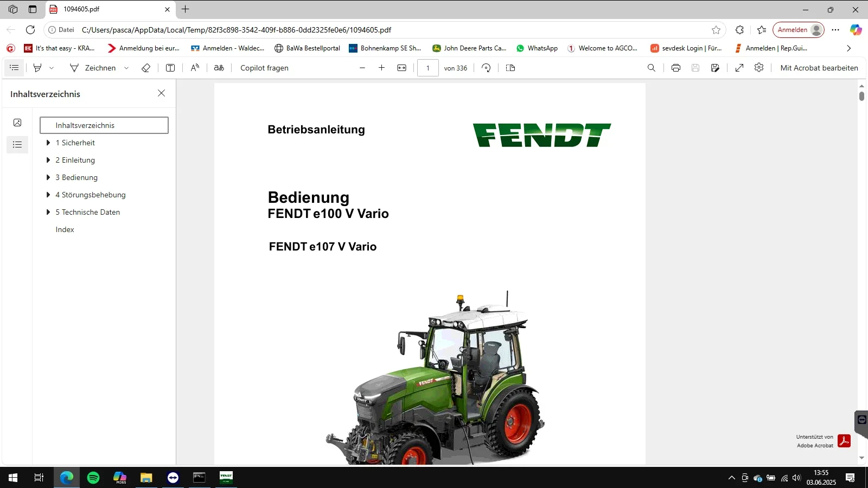868x488 pixels.
Task: Jump to 5 Technische Daten section
Action: point(88,212)
